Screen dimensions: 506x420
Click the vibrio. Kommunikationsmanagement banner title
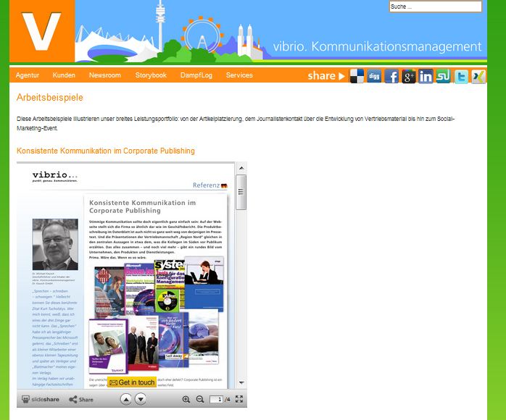377,46
